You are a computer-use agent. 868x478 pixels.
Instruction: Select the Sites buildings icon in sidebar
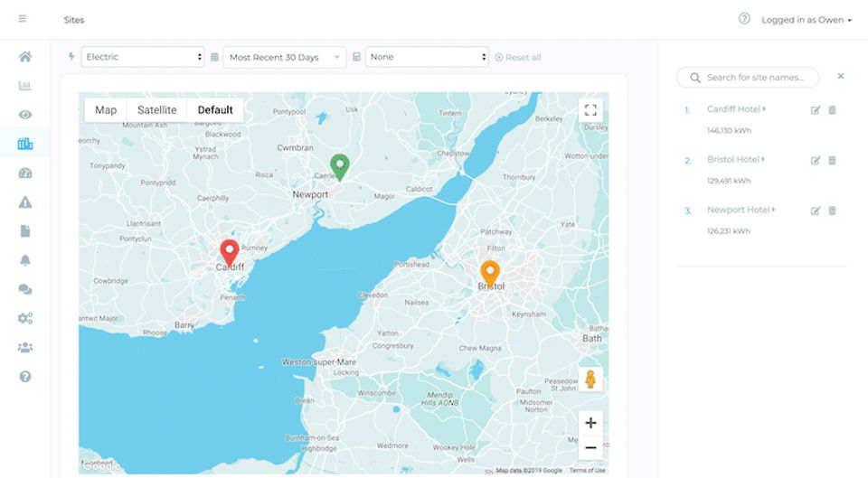(x=25, y=144)
